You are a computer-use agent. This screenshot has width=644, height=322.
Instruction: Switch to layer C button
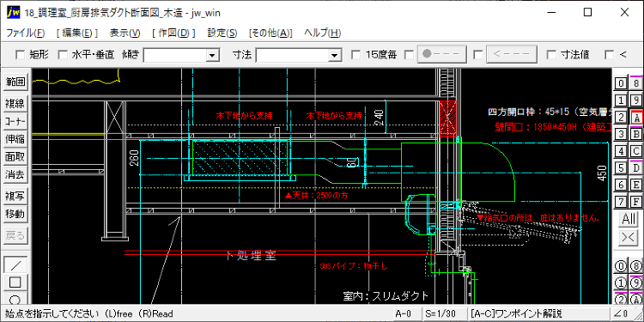click(636, 151)
